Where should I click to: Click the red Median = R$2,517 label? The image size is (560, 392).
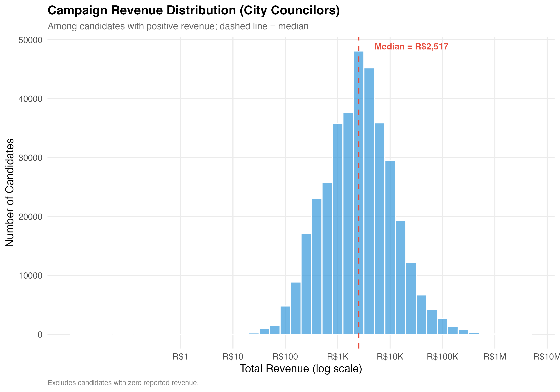click(x=411, y=47)
